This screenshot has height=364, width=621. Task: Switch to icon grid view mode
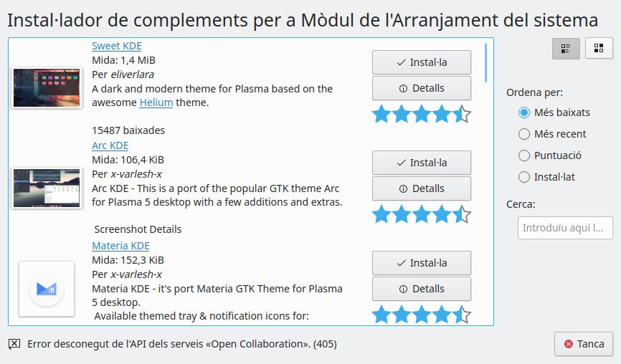click(x=599, y=49)
